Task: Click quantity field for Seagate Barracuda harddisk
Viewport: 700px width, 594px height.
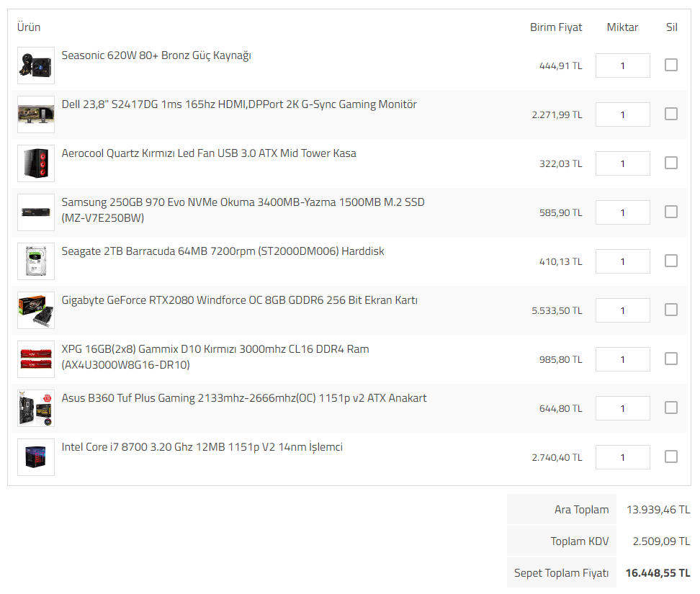Action: click(622, 261)
